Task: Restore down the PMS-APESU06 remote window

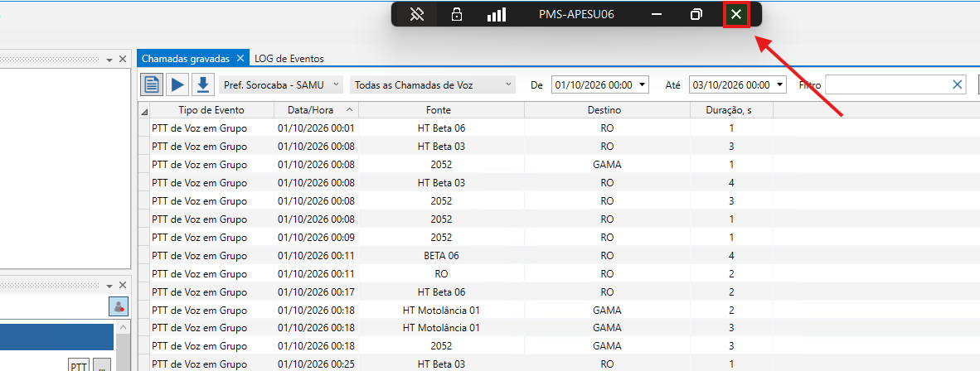Action: click(x=696, y=14)
